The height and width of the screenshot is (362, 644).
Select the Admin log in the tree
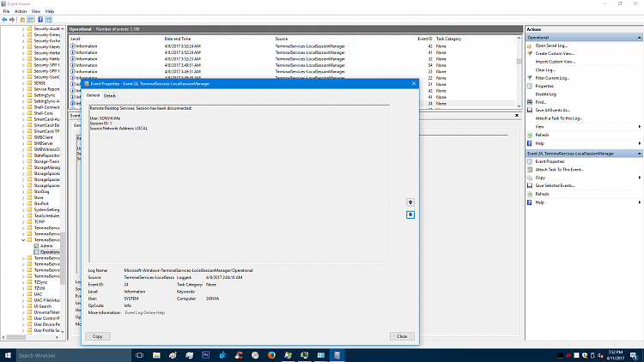point(46,246)
